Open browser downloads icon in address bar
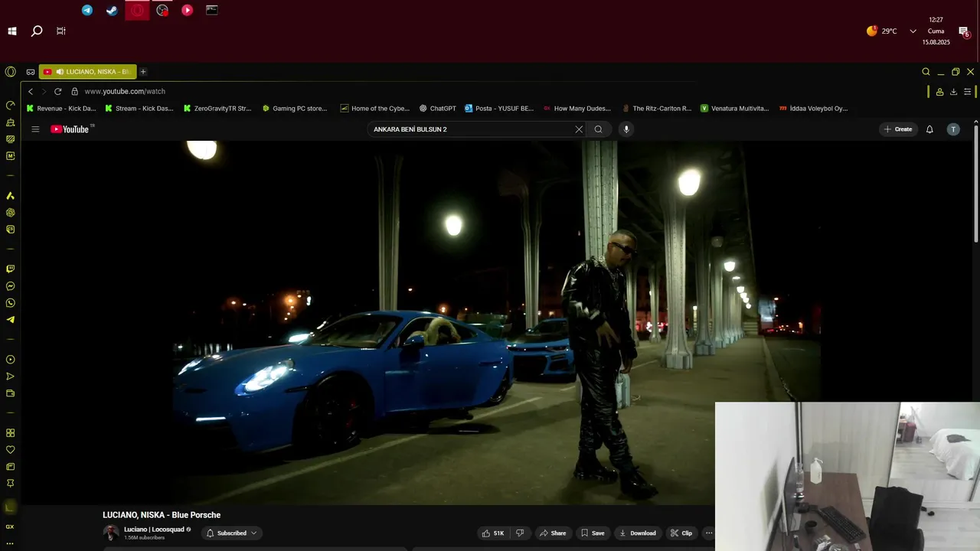 click(953, 92)
